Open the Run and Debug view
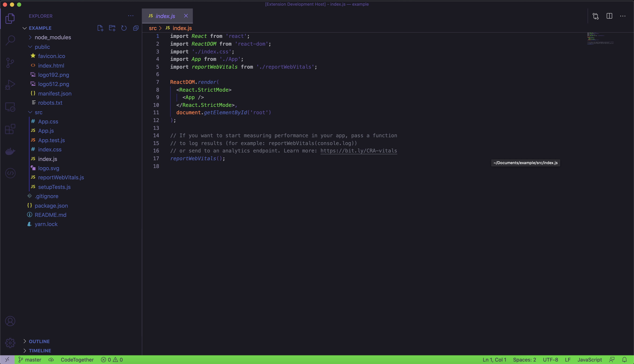Viewport: 634px width, 364px height. pyautogui.click(x=10, y=85)
